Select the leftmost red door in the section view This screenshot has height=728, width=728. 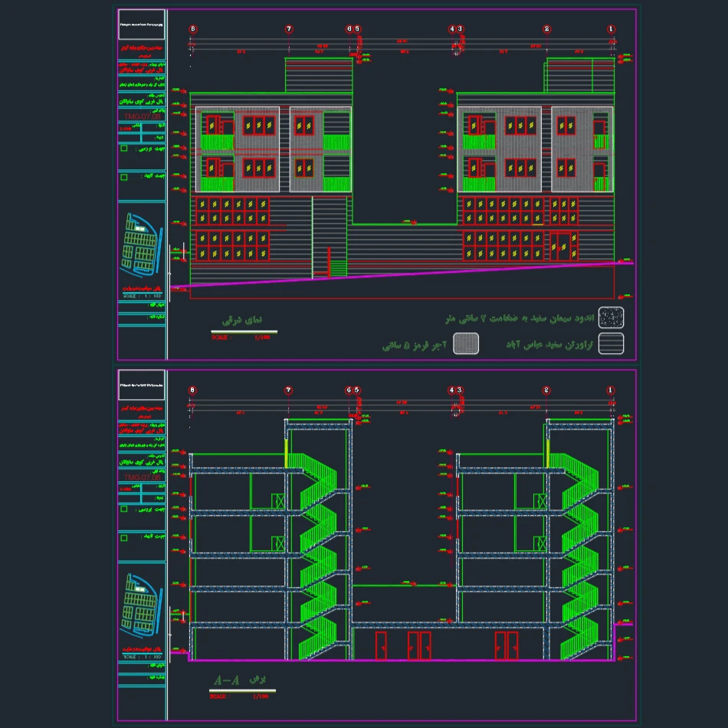(x=380, y=645)
